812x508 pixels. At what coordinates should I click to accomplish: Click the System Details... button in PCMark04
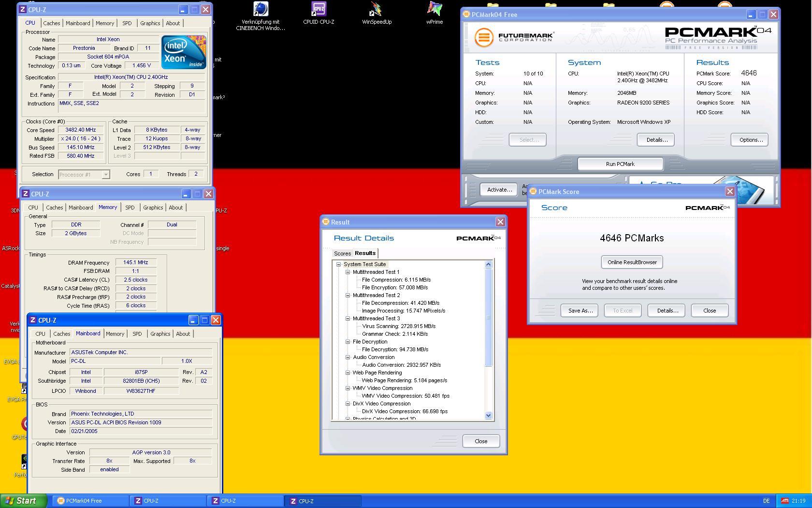pos(656,140)
